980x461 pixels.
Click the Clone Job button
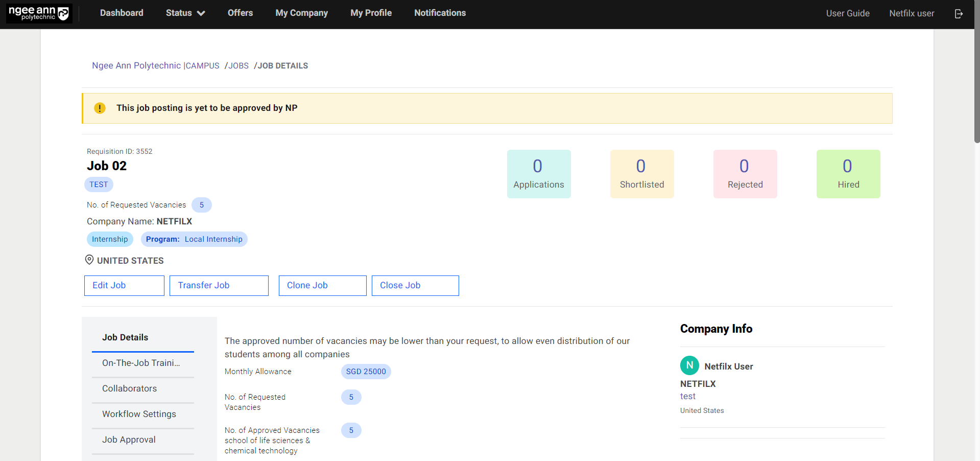point(322,286)
